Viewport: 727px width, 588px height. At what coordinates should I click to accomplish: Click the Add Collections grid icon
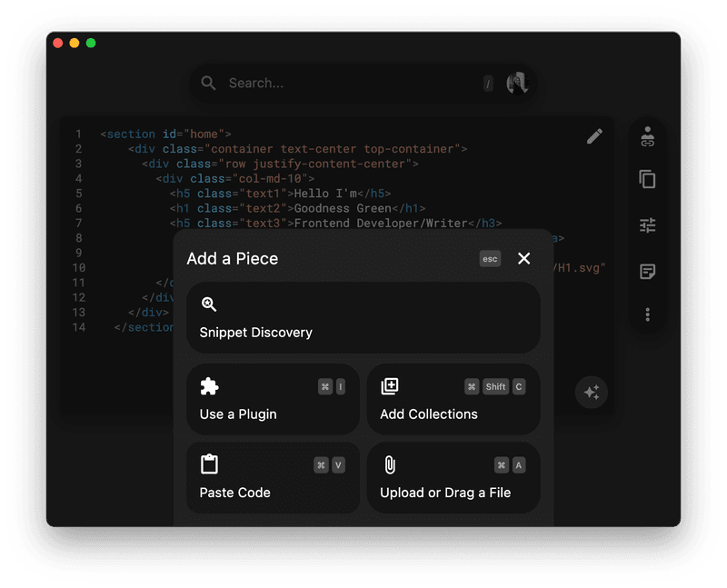389,386
